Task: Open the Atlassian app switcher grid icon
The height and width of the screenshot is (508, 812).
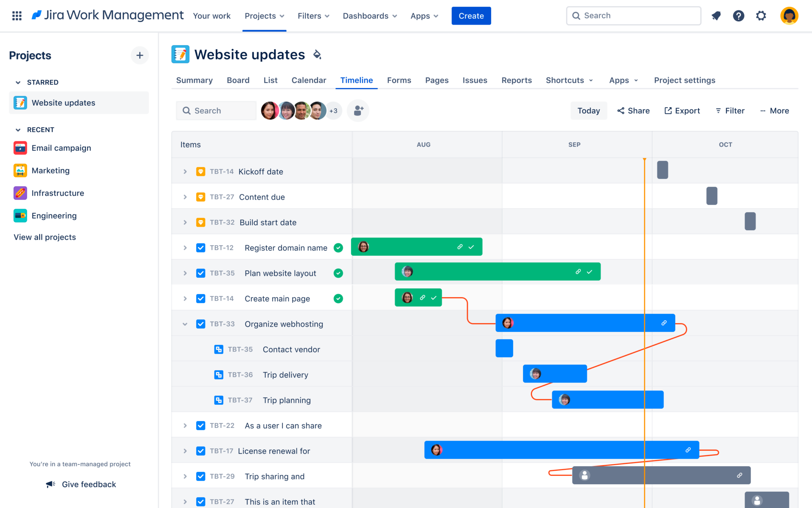Action: coord(16,15)
